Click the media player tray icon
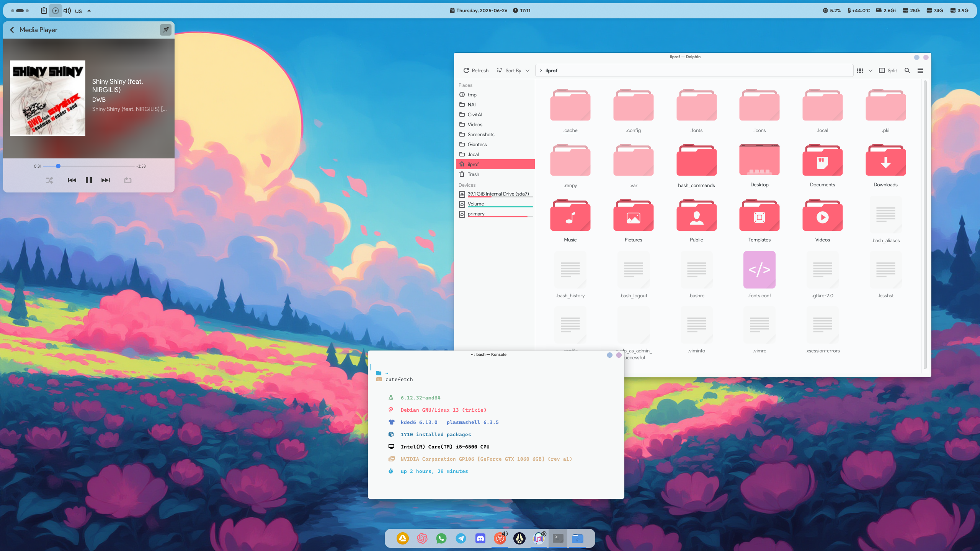The image size is (980, 551). click(x=56, y=11)
